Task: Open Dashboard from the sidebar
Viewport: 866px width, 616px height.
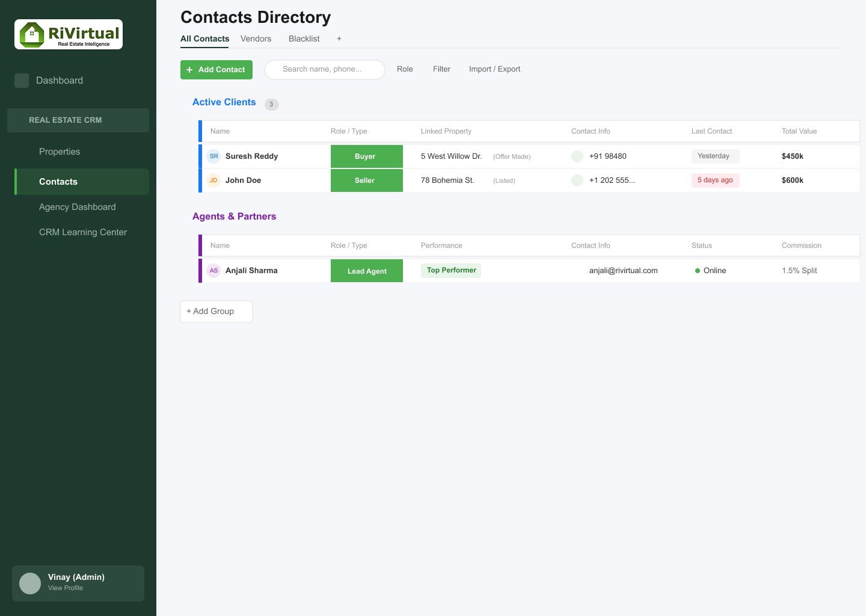Action: [60, 81]
